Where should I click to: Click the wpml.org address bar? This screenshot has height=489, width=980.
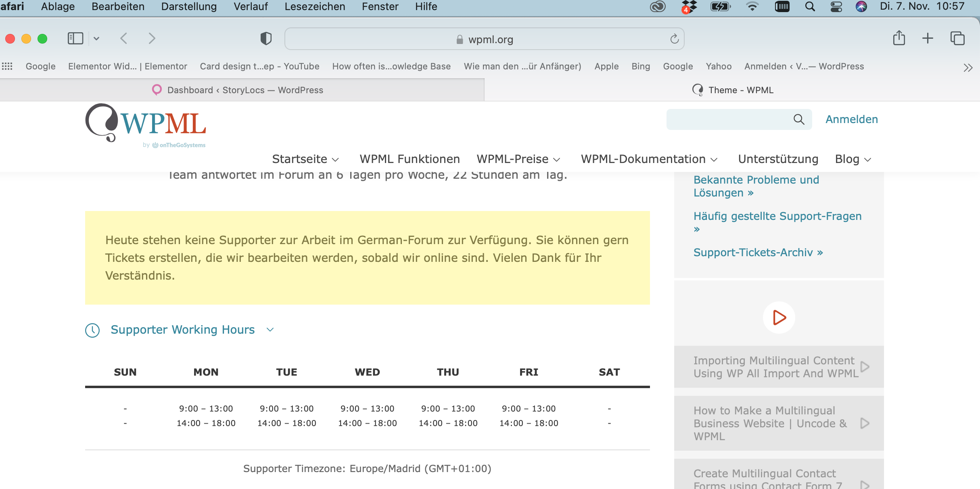coord(484,39)
